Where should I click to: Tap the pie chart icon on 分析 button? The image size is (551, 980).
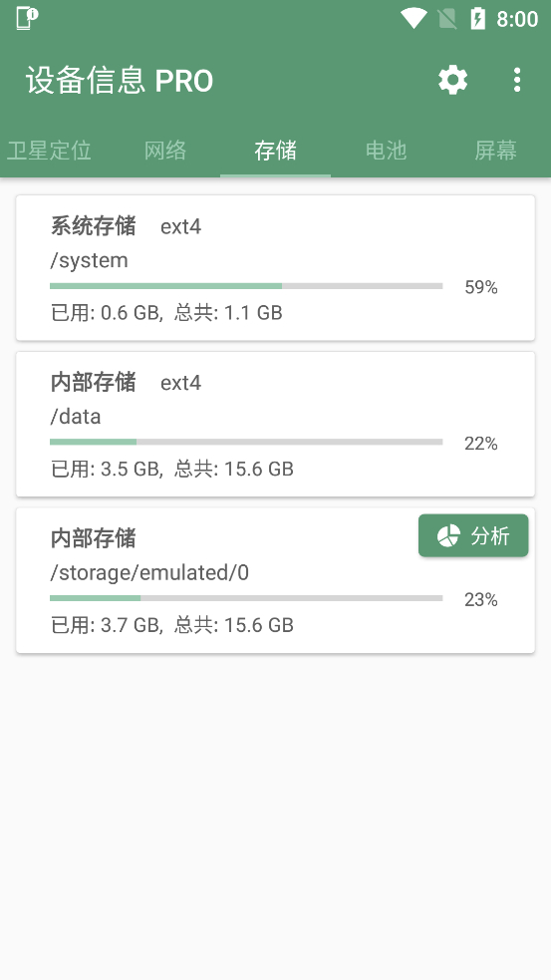[448, 535]
